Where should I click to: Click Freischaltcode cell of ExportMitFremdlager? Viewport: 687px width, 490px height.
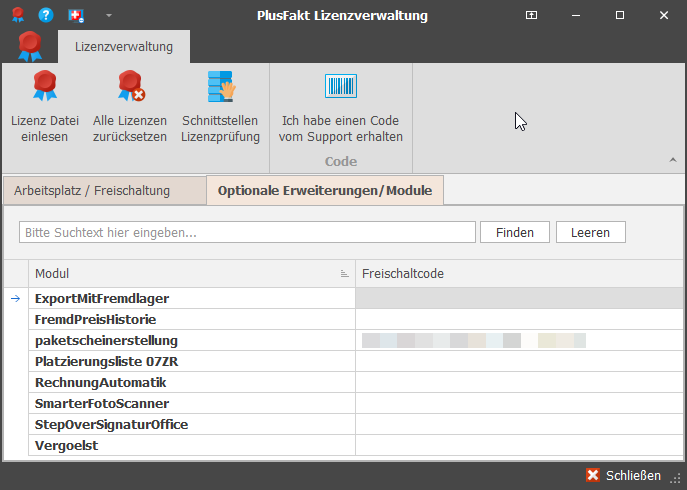tap(519, 298)
